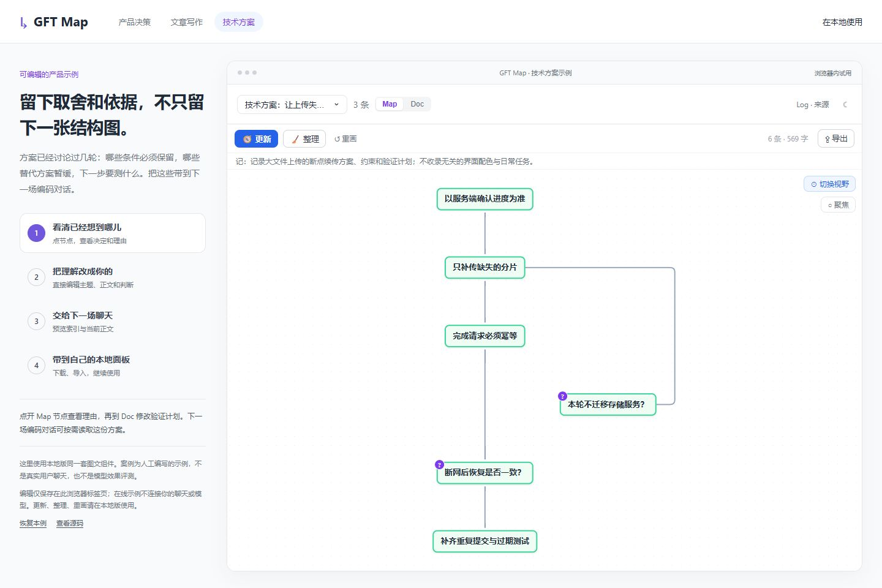Open the 产品决策 nav tab

(135, 22)
